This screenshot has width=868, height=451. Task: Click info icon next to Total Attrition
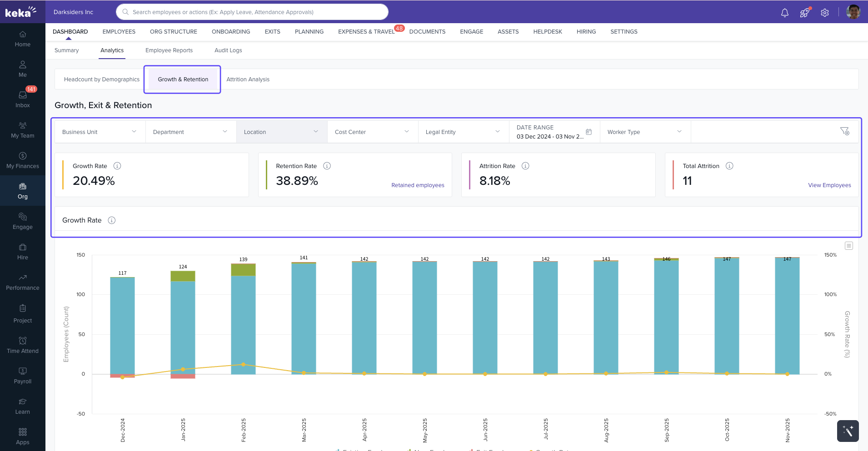pyautogui.click(x=729, y=166)
